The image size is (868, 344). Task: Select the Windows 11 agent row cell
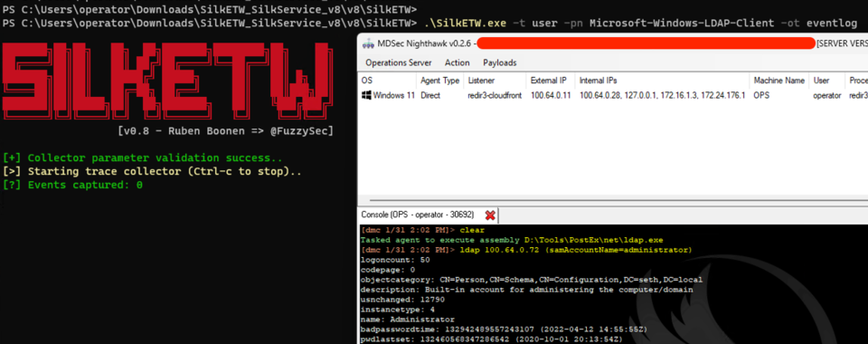[393, 95]
